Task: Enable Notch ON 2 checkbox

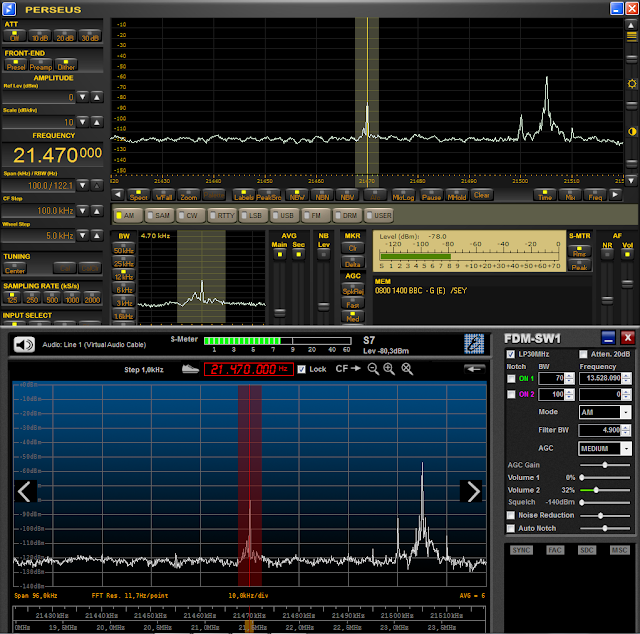Action: click(x=511, y=394)
